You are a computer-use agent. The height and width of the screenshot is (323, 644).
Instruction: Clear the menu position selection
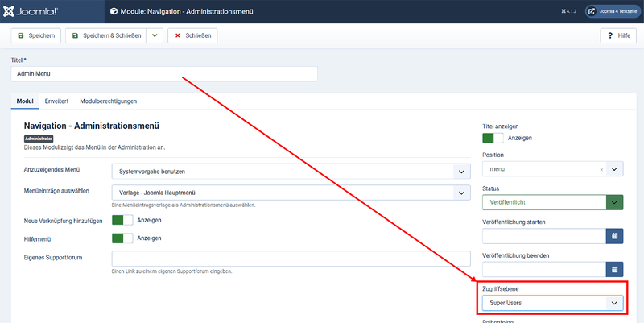coord(601,169)
